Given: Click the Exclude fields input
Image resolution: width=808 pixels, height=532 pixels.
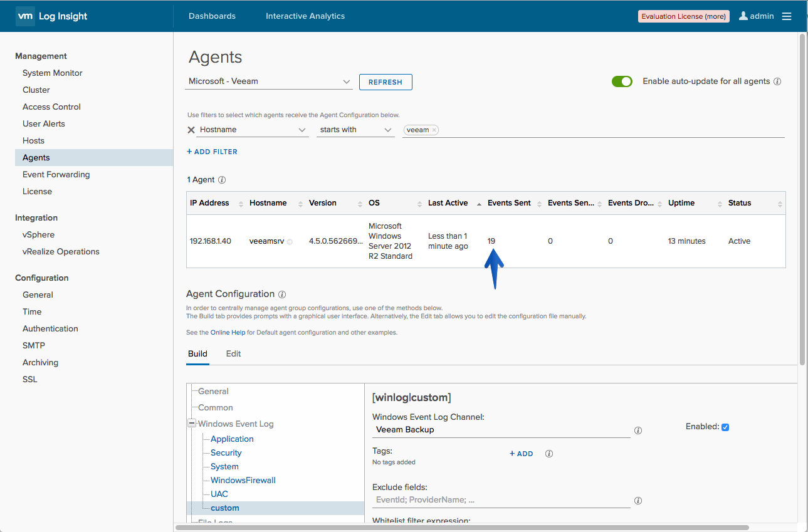Looking at the screenshot, I should [501, 500].
